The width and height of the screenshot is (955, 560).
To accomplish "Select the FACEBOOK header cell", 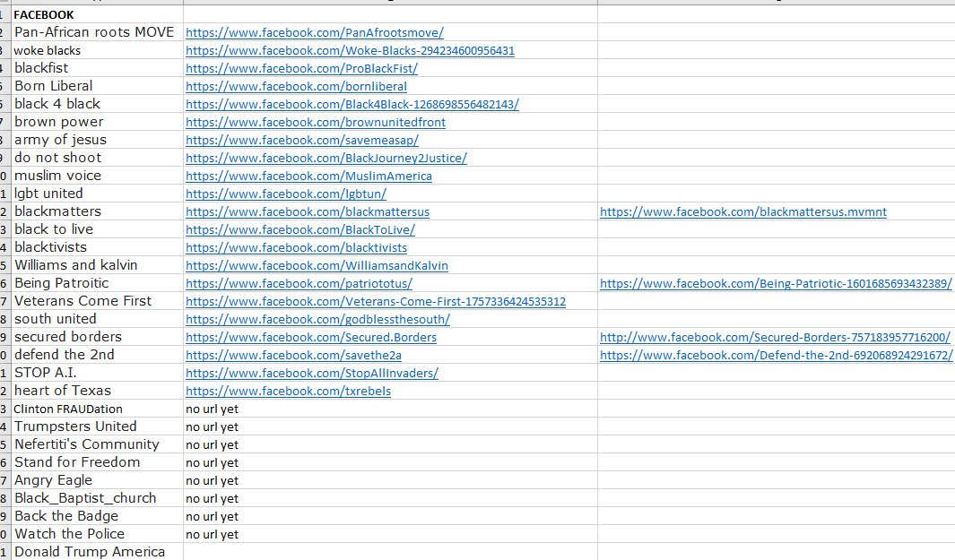I will 97,14.
